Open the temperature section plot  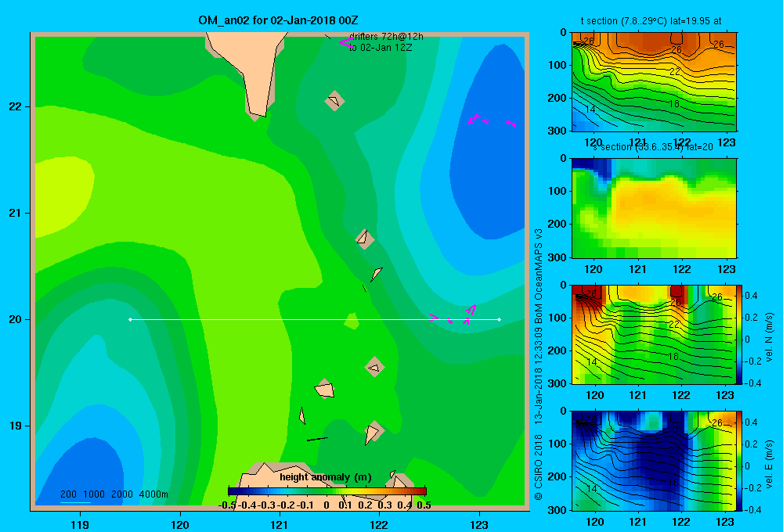[x=654, y=82]
